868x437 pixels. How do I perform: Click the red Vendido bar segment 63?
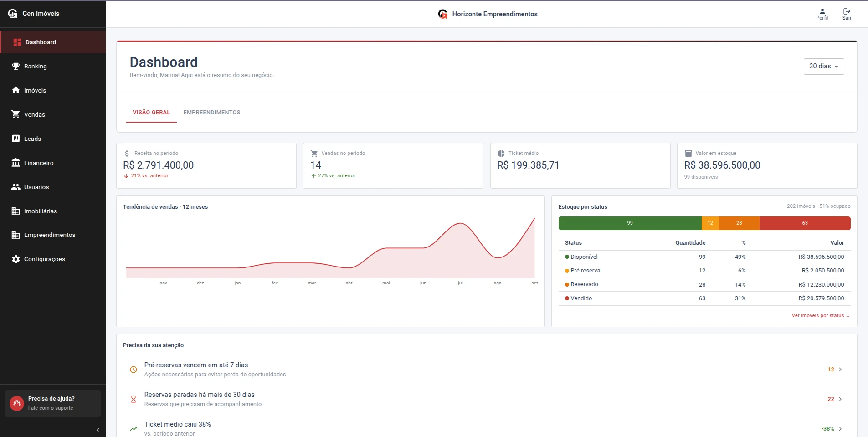[805, 223]
